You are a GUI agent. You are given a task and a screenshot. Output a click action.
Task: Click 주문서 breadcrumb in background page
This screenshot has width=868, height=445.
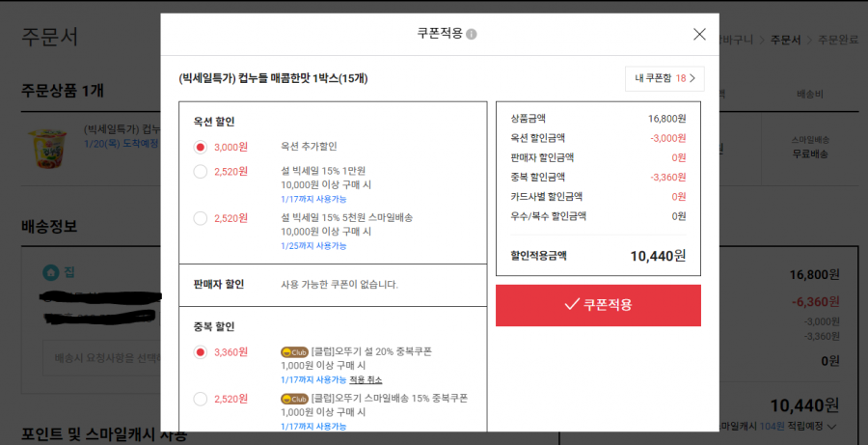tap(785, 40)
